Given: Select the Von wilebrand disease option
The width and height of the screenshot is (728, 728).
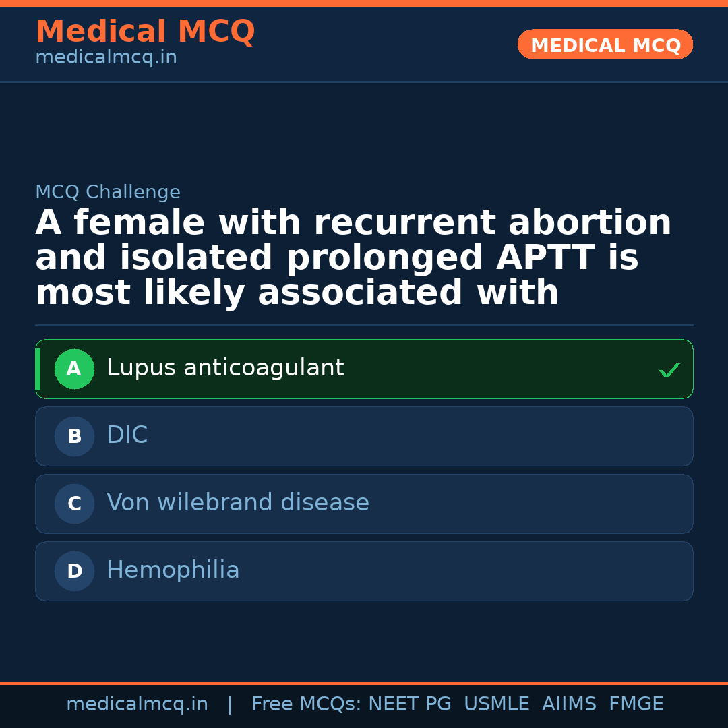Looking at the screenshot, I should (x=238, y=503).
